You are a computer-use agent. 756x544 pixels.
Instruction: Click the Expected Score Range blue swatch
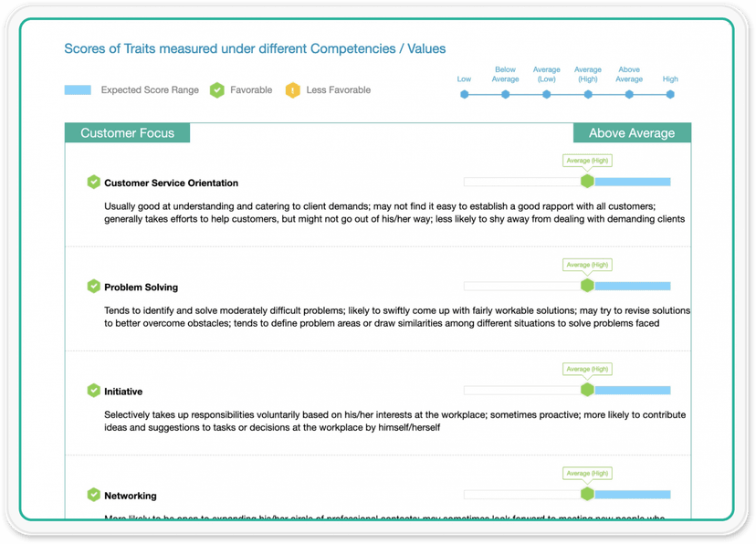click(x=78, y=90)
